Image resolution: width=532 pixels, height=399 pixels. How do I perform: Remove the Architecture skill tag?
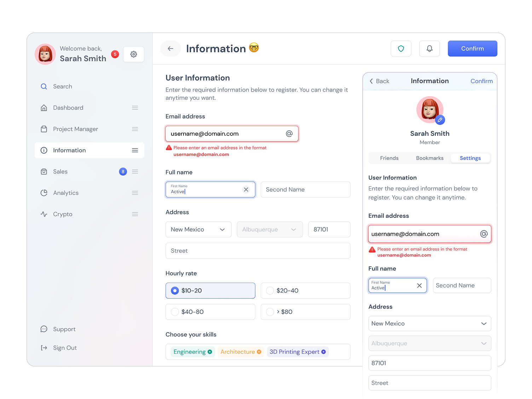pos(259,352)
